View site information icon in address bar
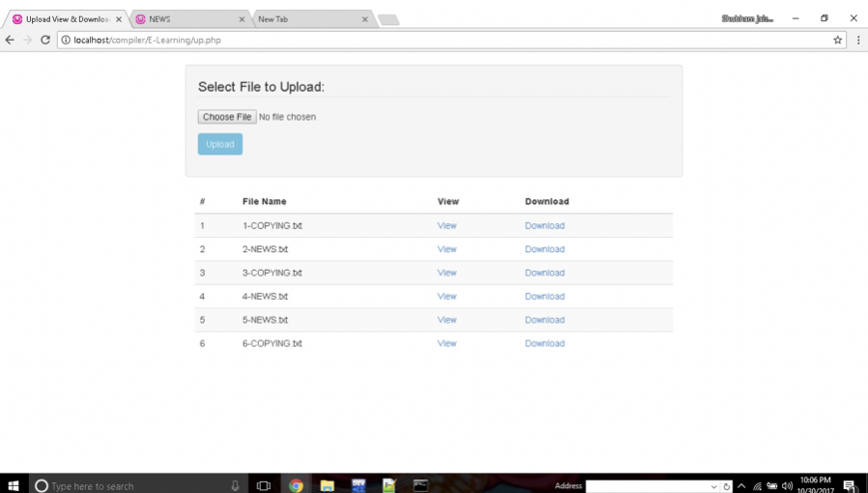The image size is (868, 493). click(66, 40)
